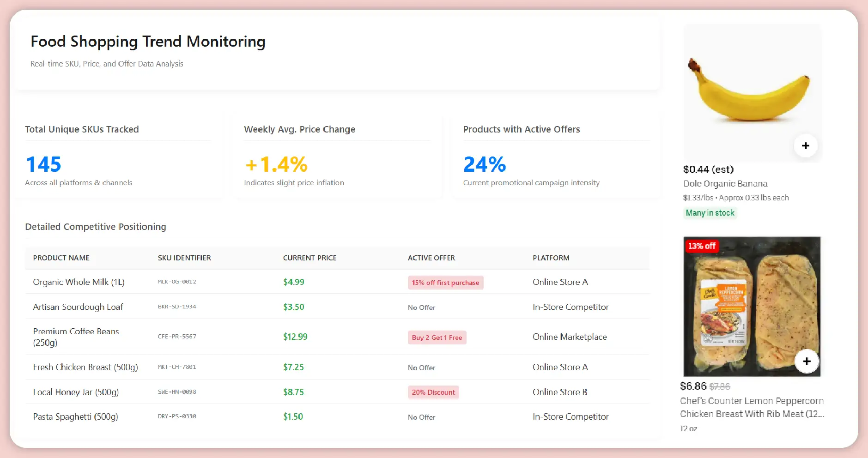Sort by the Product Name column header
Viewport: 868px width, 458px height.
(61, 258)
